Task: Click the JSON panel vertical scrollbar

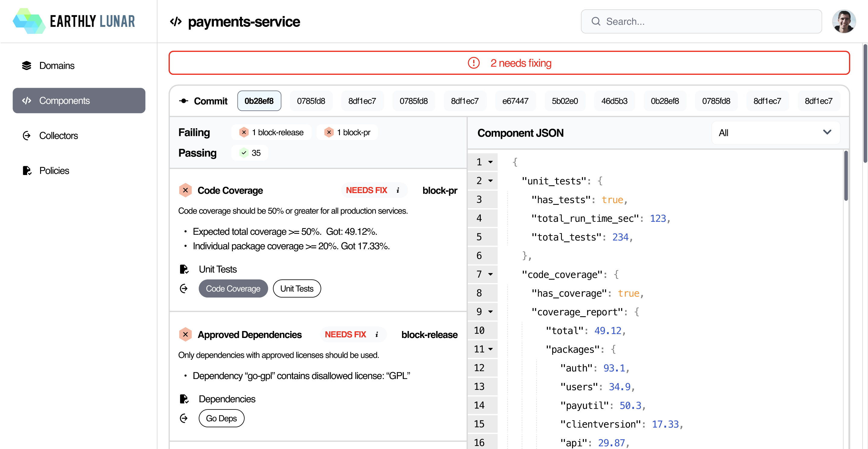Action: point(846,175)
